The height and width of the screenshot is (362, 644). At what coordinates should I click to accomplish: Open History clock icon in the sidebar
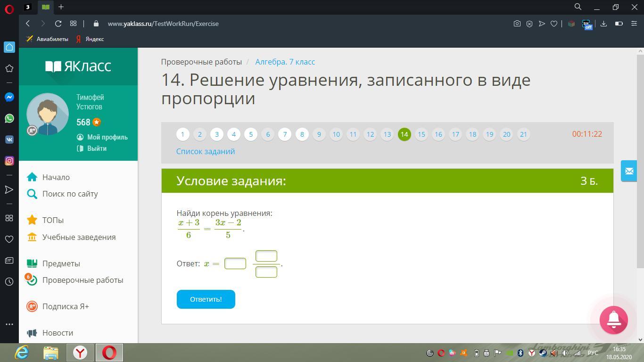(9, 282)
